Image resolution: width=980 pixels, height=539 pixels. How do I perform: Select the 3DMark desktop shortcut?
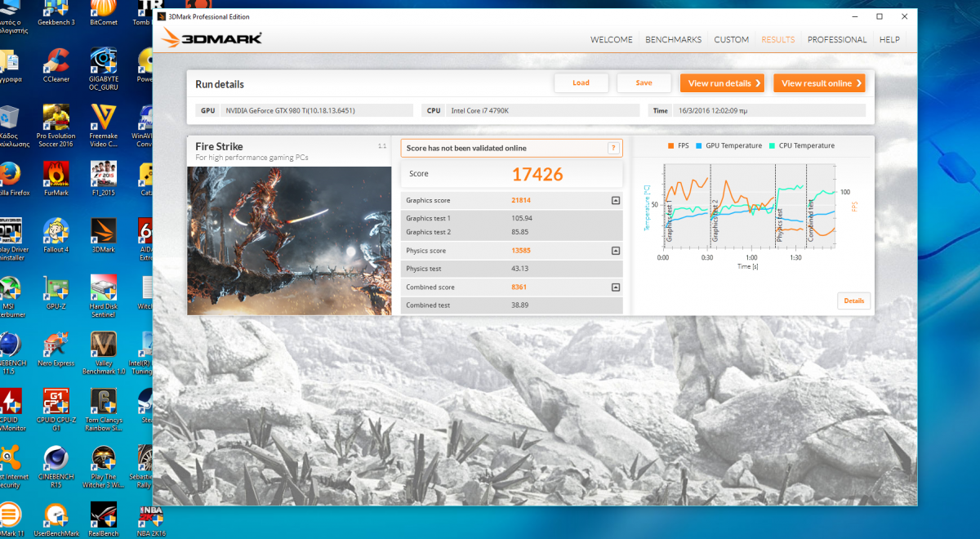(x=104, y=235)
